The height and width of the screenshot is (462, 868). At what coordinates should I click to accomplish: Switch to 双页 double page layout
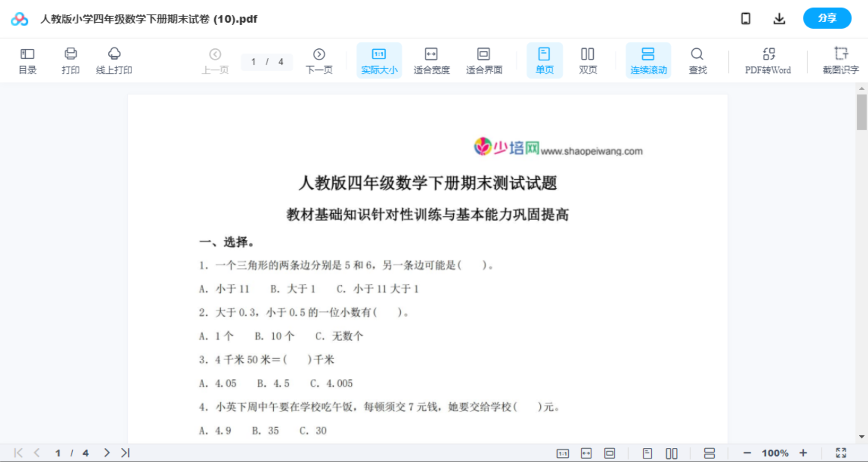[588, 60]
